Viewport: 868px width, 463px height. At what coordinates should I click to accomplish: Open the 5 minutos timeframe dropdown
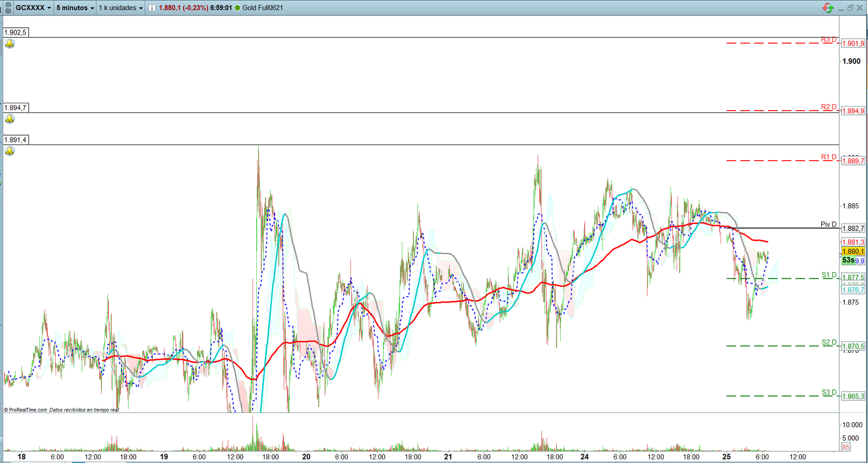pyautogui.click(x=75, y=8)
